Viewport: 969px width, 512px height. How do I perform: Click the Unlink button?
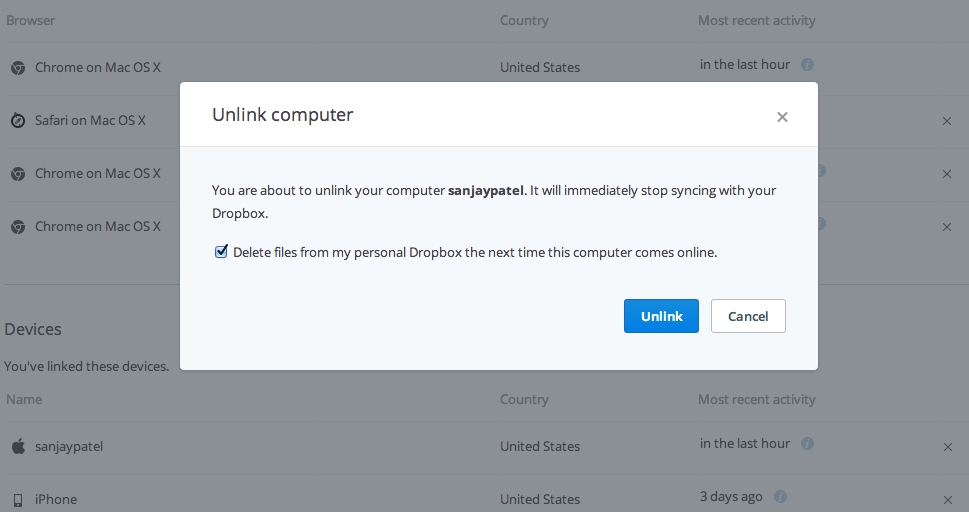pyautogui.click(x=661, y=316)
